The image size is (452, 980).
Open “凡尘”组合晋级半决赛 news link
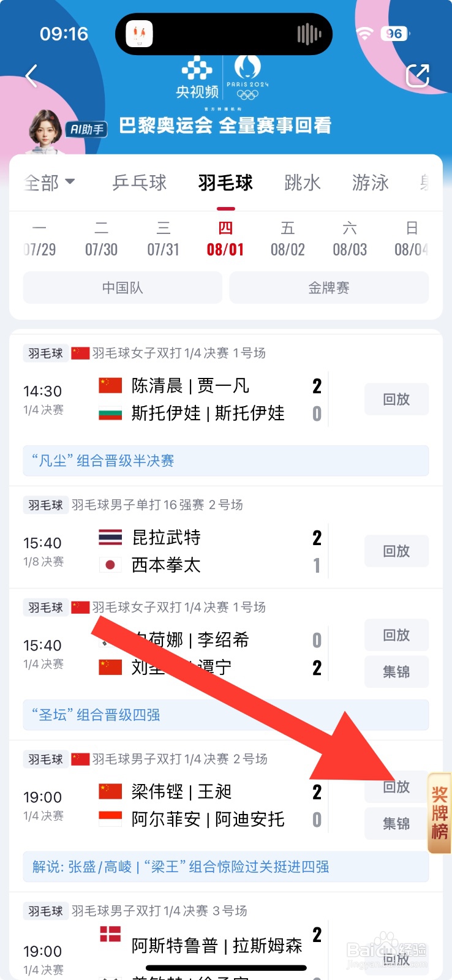pos(225,461)
